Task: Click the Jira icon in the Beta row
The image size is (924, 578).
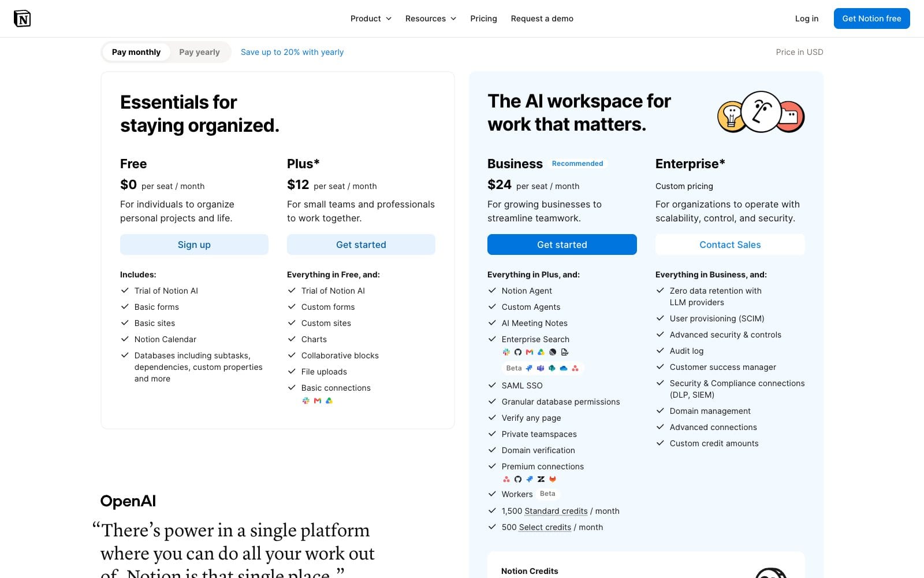Action: pos(529,368)
